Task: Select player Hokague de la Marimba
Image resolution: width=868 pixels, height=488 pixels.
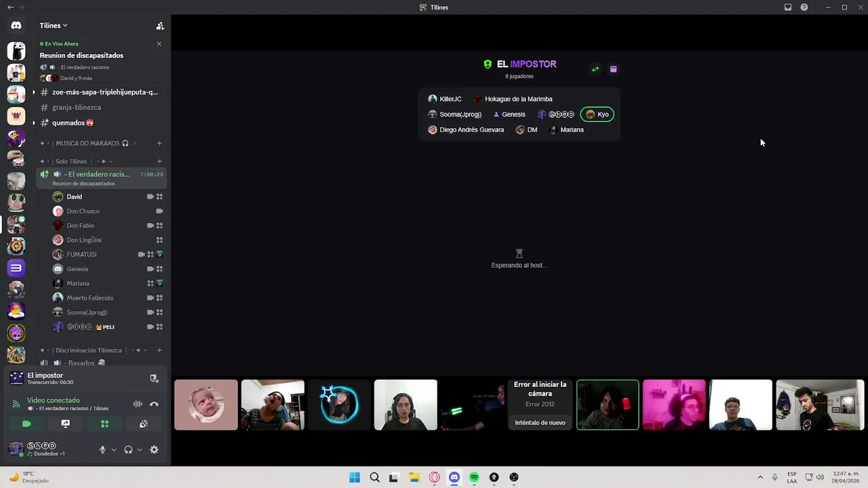Action: 513,99
